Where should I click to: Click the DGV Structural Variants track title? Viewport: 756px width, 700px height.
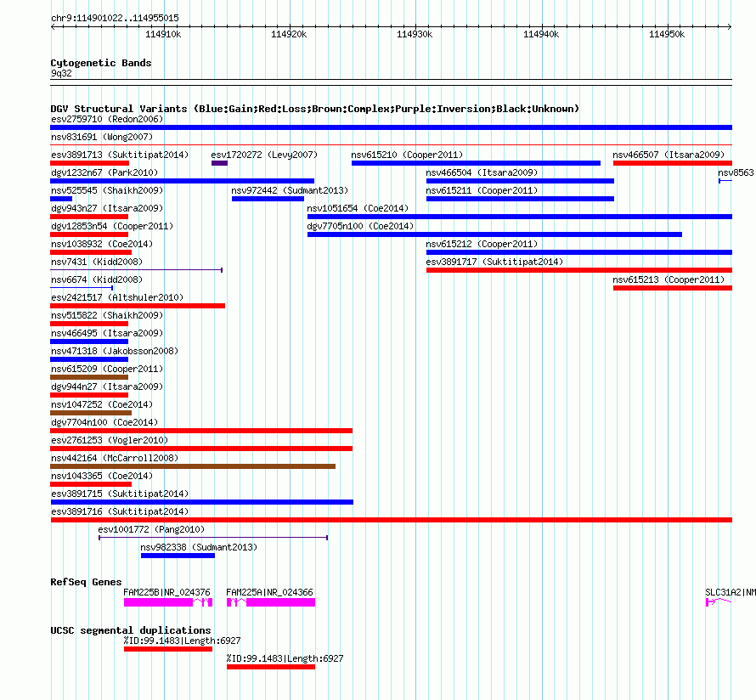[315, 109]
